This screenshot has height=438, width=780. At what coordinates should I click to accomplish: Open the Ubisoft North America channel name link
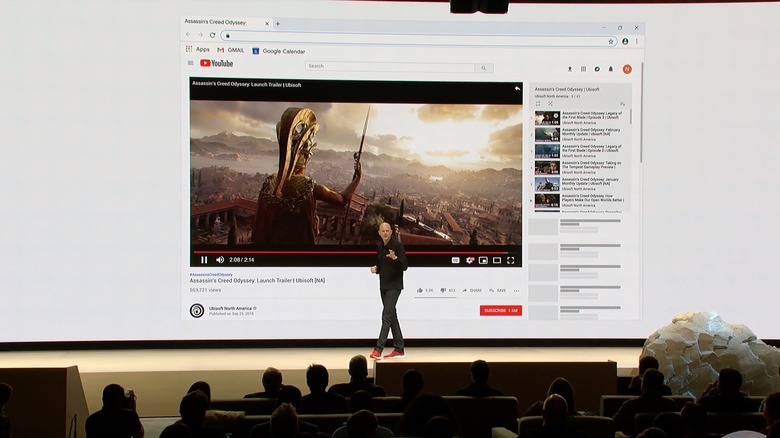point(230,309)
